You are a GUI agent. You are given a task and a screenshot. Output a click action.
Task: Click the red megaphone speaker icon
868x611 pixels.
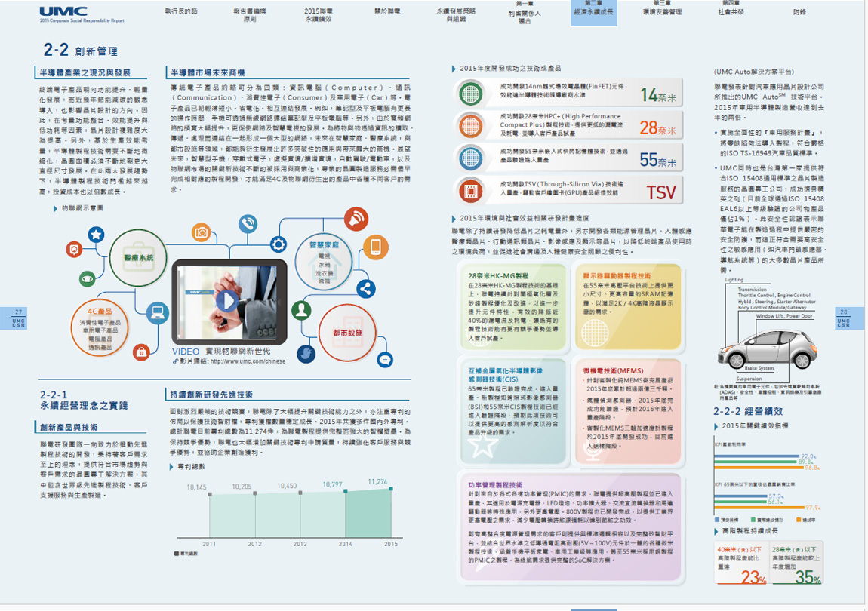tap(354, 220)
